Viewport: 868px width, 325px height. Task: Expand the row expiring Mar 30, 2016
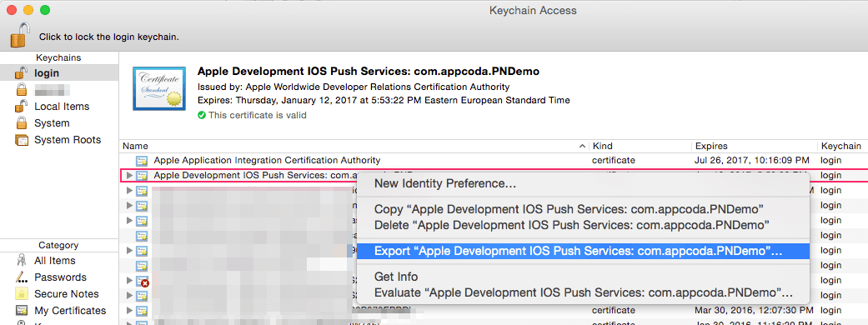click(129, 310)
